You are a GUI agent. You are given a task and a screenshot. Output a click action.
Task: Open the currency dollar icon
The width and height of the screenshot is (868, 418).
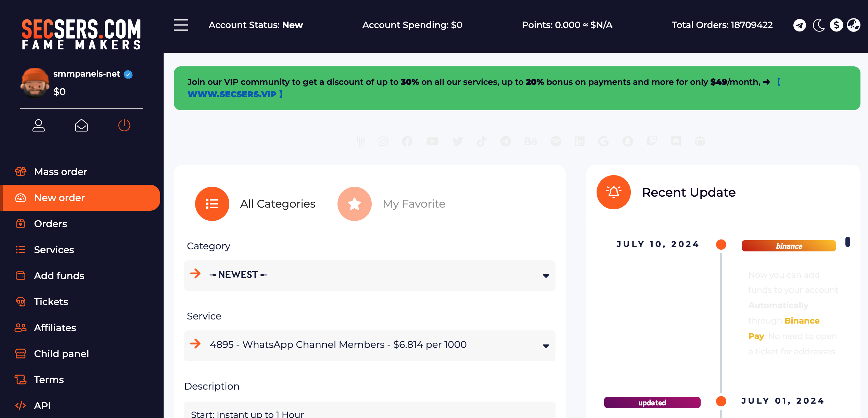[837, 25]
